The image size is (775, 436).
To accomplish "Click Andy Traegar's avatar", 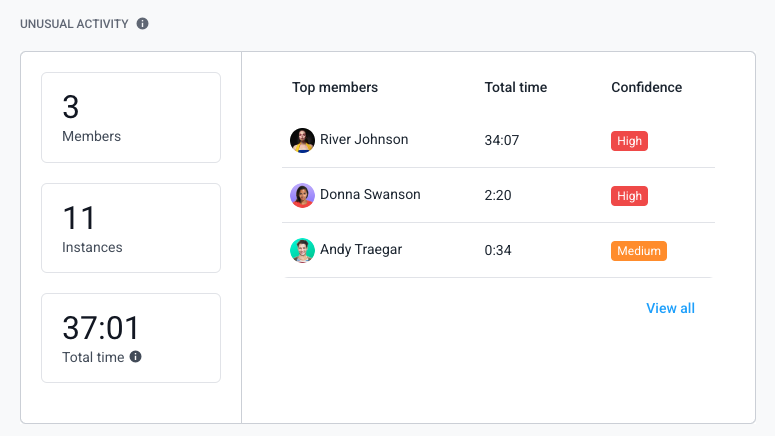I will tap(302, 250).
